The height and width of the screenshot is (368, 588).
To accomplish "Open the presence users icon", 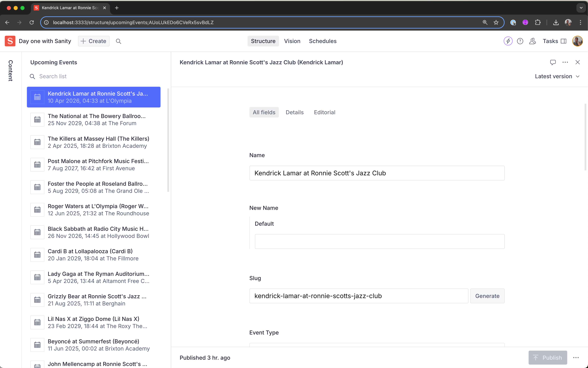I will pyautogui.click(x=533, y=41).
